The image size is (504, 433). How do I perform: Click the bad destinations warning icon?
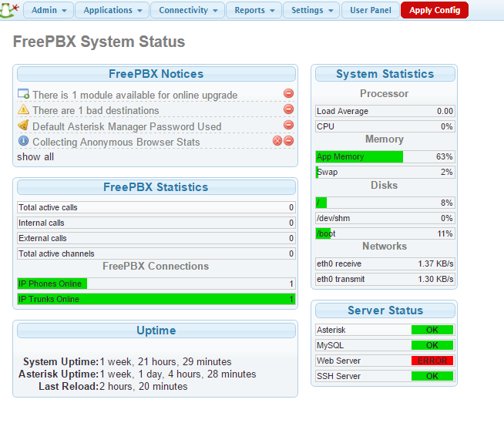[x=23, y=109]
